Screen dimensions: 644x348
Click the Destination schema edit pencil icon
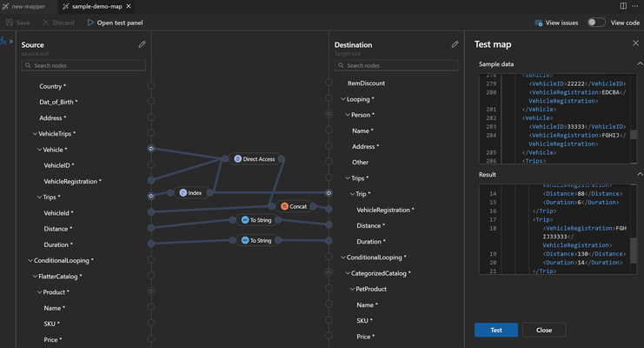point(455,44)
